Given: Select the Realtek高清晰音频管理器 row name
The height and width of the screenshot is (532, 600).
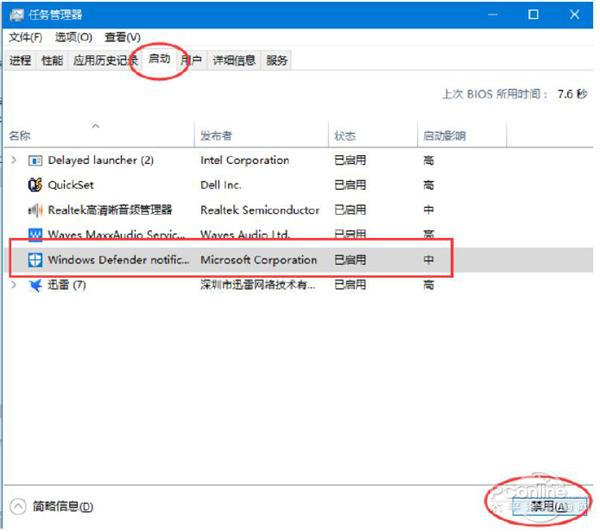Looking at the screenshot, I should tap(110, 210).
